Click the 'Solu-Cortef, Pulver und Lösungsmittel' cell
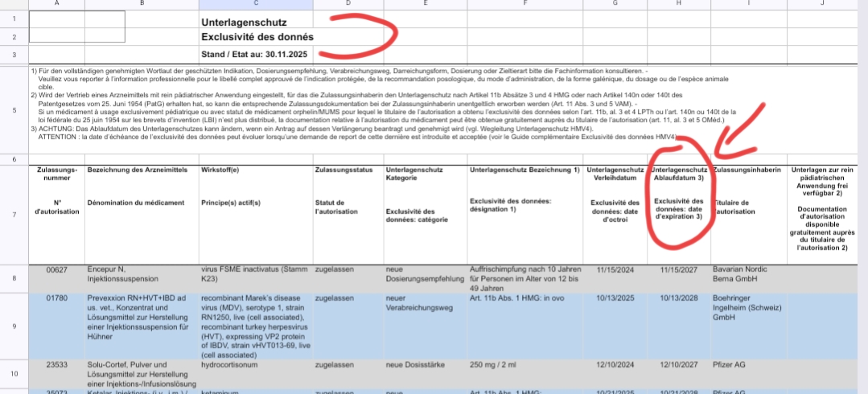Screen dimensions: 868x394 pyautogui.click(x=142, y=374)
